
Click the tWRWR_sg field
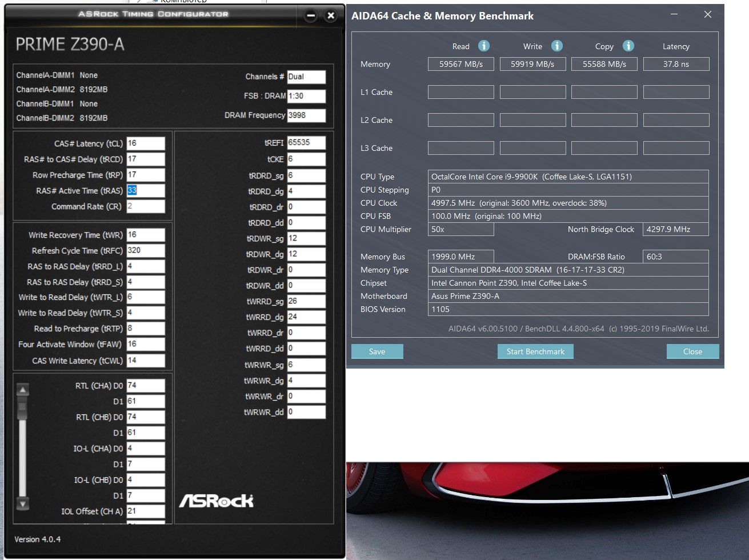point(306,365)
